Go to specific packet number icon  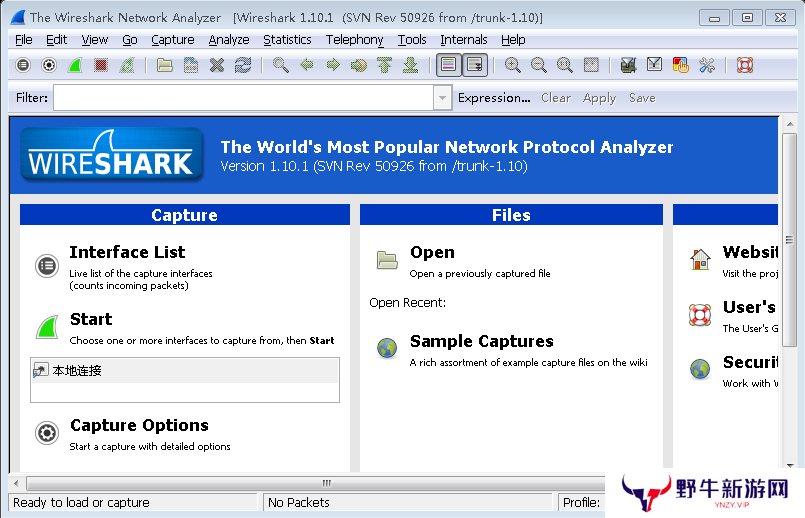click(x=359, y=65)
